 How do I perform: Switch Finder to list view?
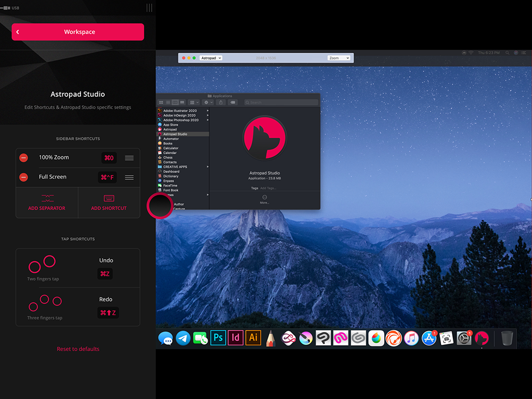point(168,102)
